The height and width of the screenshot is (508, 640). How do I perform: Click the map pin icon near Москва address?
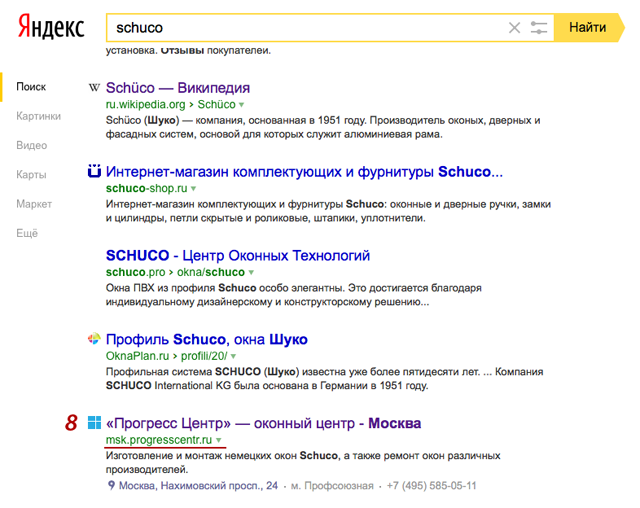click(111, 485)
